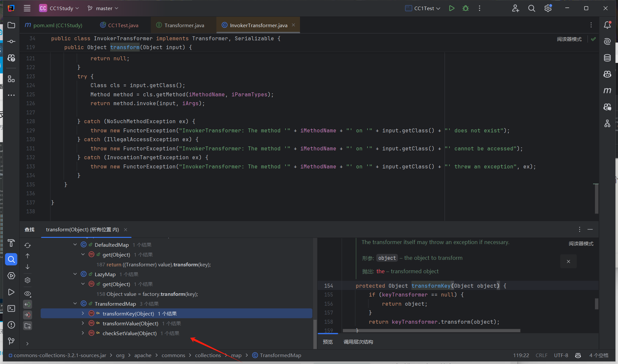Expand checkSetValue(Object) result
This screenshot has width=618, height=364.
pyautogui.click(x=83, y=333)
